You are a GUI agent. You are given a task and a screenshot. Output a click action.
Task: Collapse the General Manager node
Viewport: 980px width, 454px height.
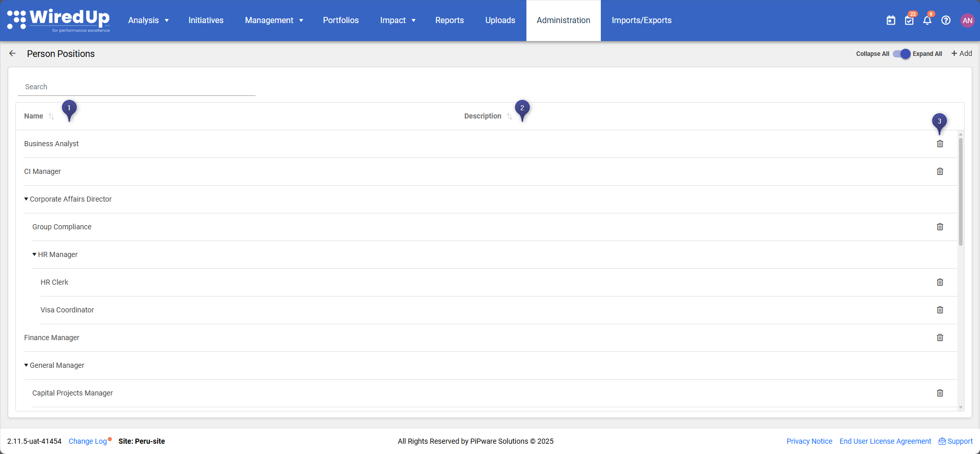[x=26, y=365]
